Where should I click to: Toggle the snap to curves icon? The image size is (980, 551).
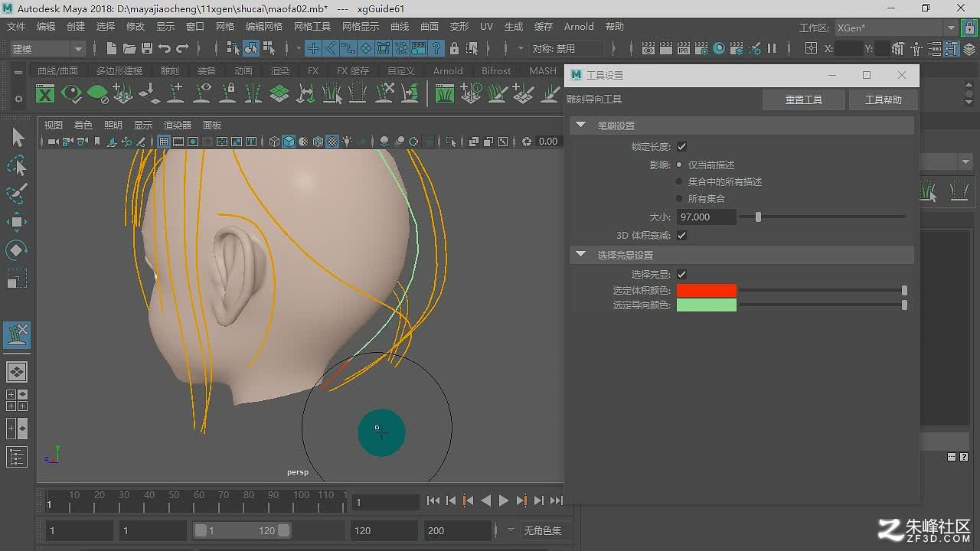[x=331, y=48]
